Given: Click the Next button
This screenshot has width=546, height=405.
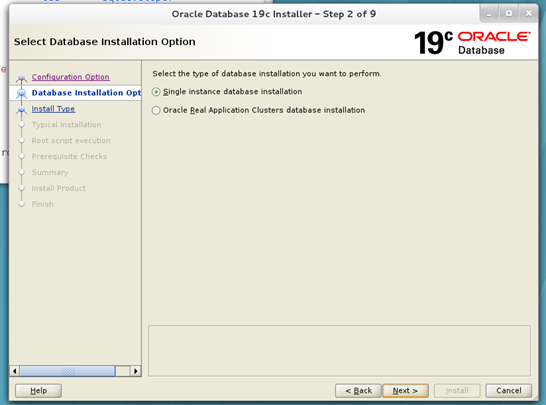Looking at the screenshot, I should pyautogui.click(x=405, y=391).
